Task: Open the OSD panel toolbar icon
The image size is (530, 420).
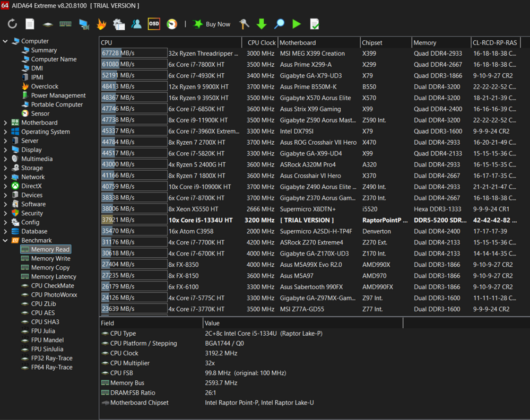Action: 154,24
